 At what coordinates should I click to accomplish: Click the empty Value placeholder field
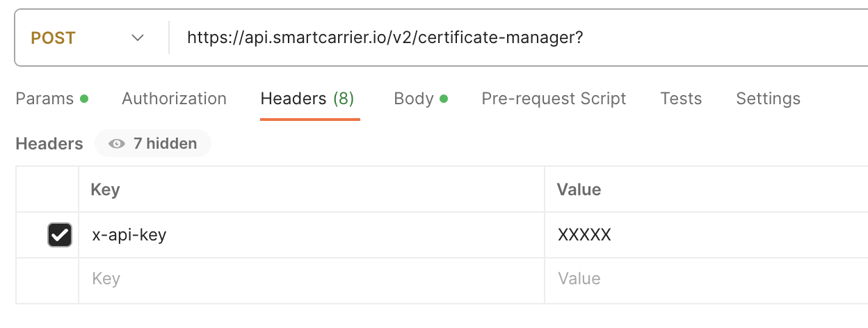pyautogui.click(x=706, y=279)
